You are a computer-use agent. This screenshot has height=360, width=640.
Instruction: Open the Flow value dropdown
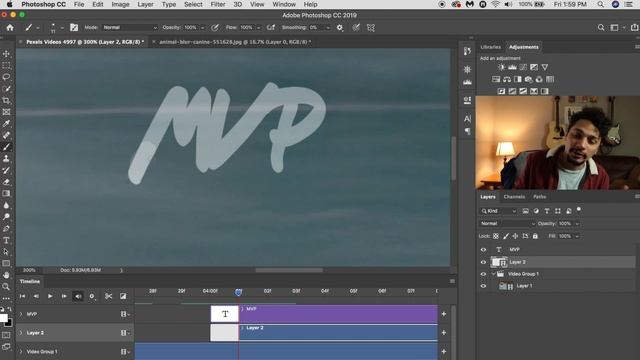click(258, 27)
